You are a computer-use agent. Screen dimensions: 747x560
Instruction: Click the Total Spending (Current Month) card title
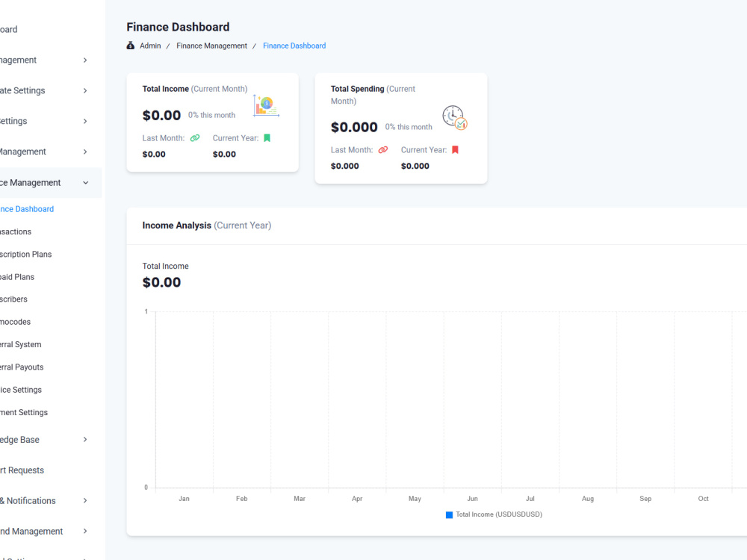(x=373, y=95)
